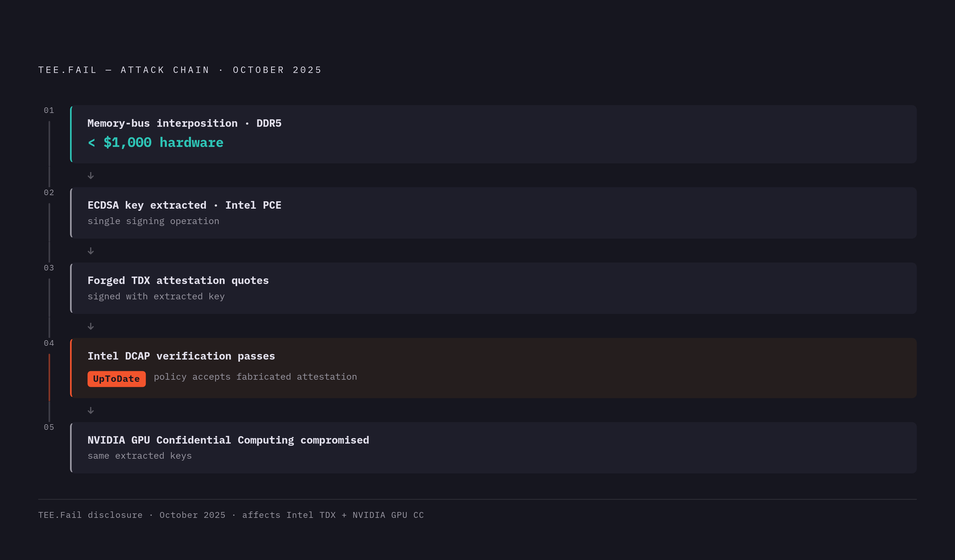Click 'Memory-bus interposition · DDR5' title
This screenshot has height=560, width=955.
[185, 124]
